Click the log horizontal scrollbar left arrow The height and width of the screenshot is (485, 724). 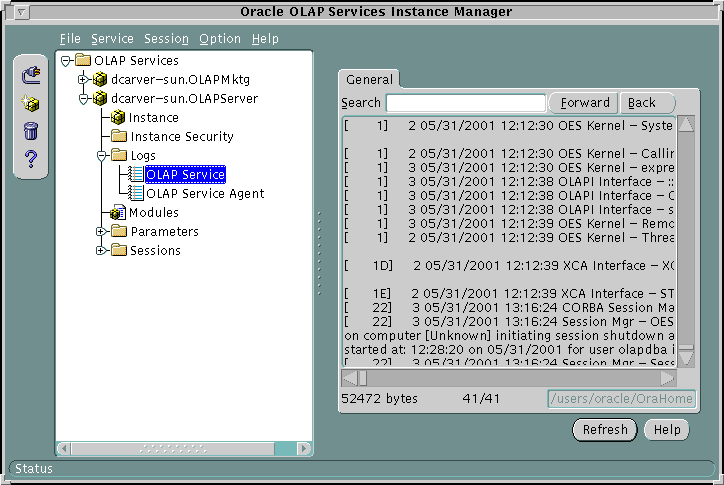tap(350, 378)
